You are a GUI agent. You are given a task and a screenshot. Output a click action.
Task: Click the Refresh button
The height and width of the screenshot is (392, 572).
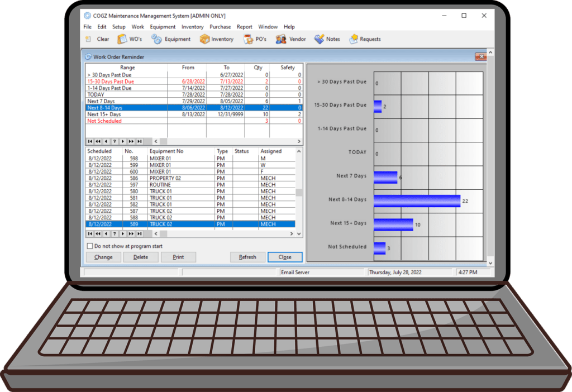click(247, 257)
